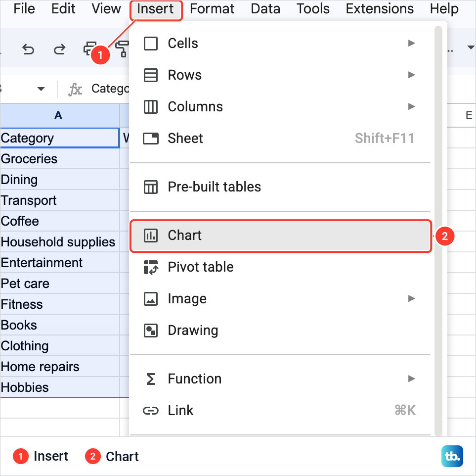476x476 pixels.
Task: Click the Sheet icon in menu
Action: tap(151, 139)
